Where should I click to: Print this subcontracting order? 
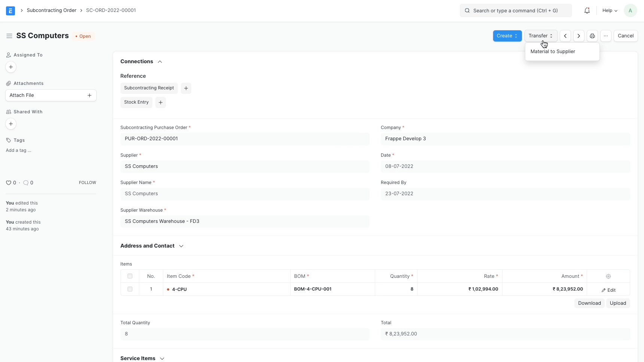point(592,36)
